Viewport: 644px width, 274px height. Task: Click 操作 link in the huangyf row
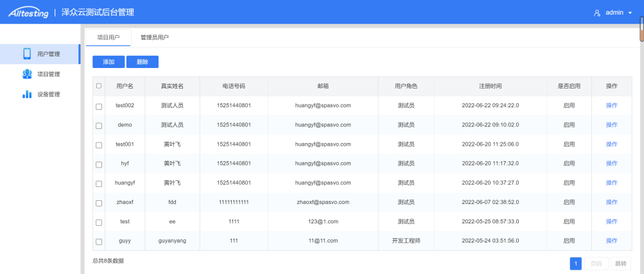tap(611, 183)
